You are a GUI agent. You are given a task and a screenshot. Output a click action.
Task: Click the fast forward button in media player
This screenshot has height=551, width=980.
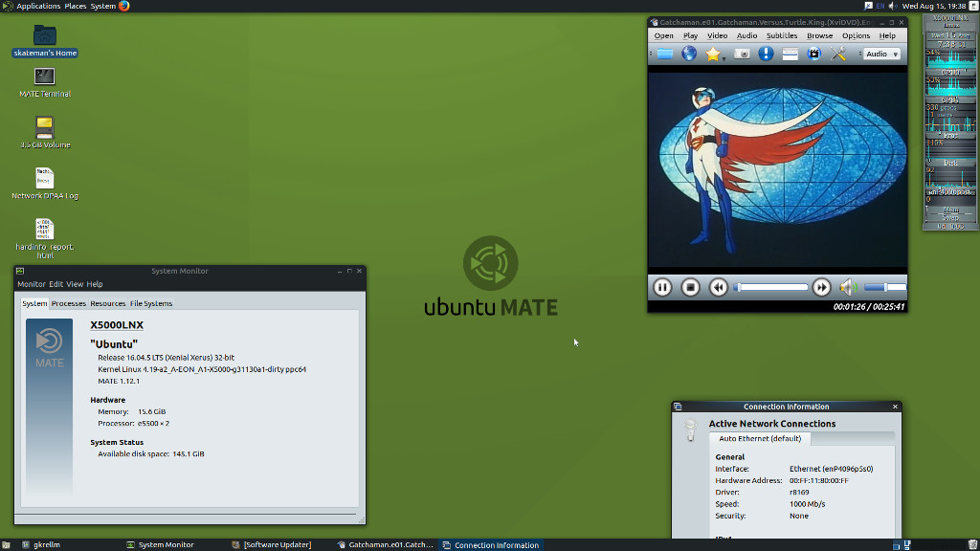coord(821,287)
